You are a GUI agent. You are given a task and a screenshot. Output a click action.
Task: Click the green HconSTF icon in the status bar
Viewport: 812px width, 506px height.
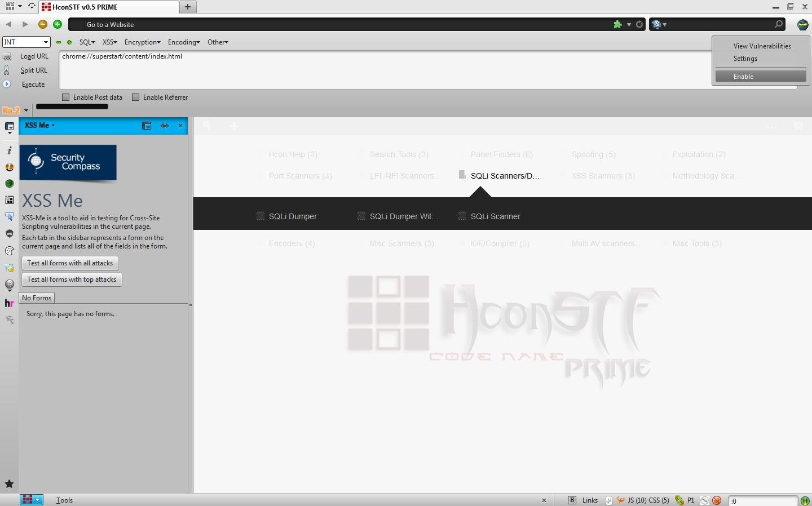coord(805,501)
